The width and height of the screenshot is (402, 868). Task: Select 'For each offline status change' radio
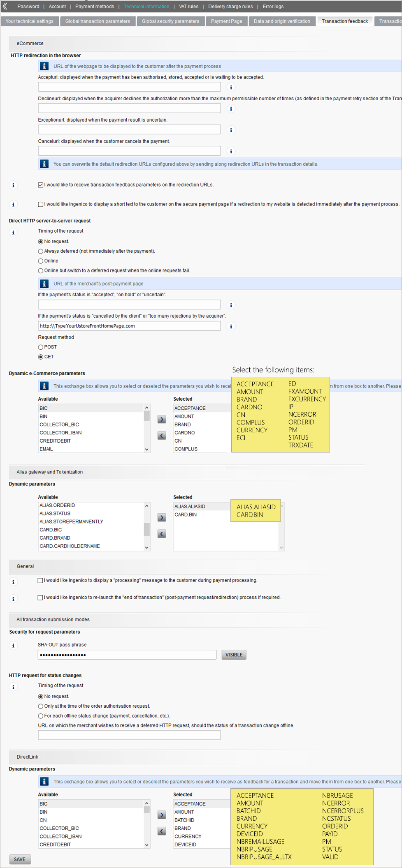(x=40, y=716)
